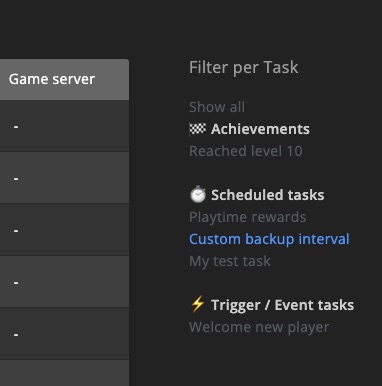Screen dimensions: 382x386
Task: Click the stopwatch Scheduled tasks icon
Action: 198,194
